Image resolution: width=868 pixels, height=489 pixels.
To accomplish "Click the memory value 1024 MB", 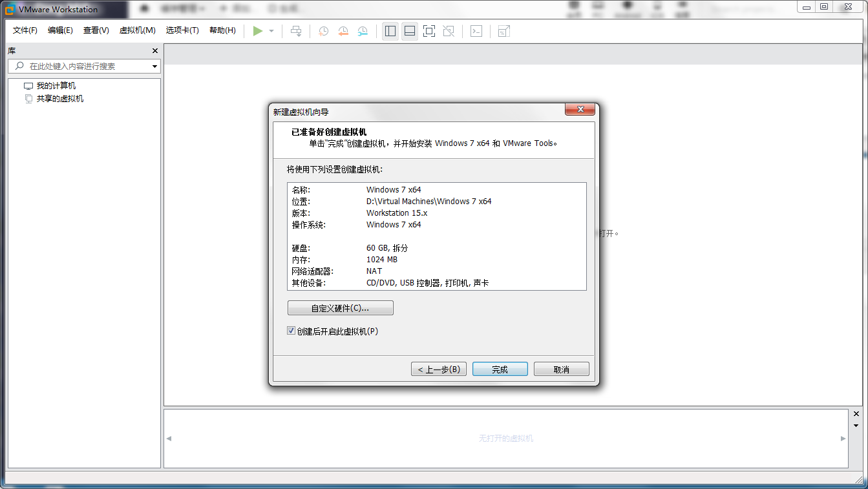I will (382, 260).
